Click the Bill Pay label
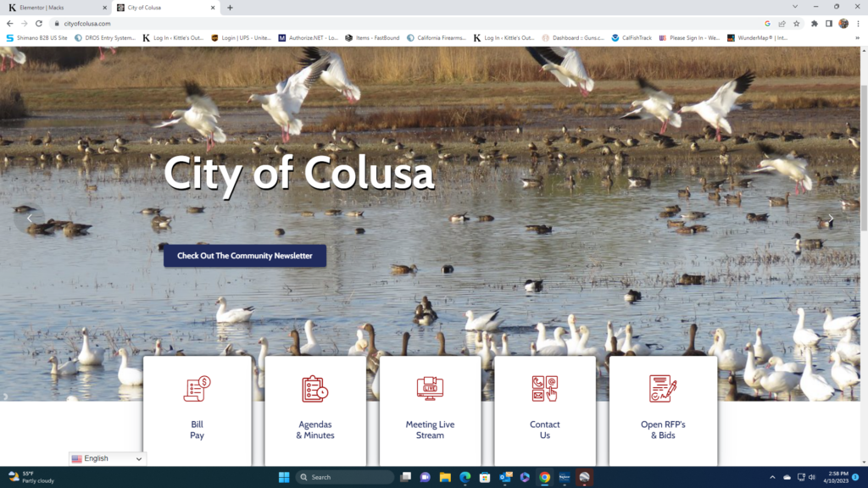Viewport: 868px width, 488px height. pyautogui.click(x=197, y=430)
